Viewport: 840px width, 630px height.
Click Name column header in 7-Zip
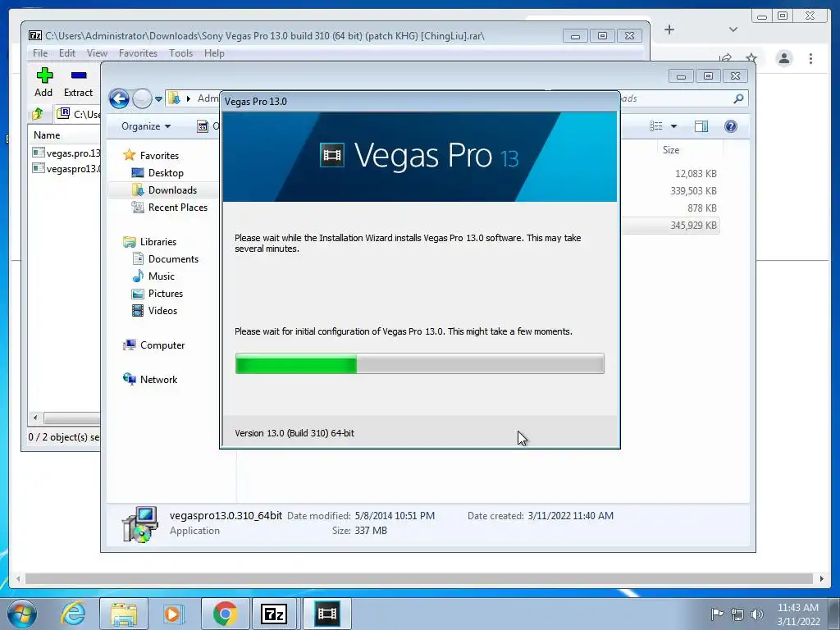[x=47, y=135]
